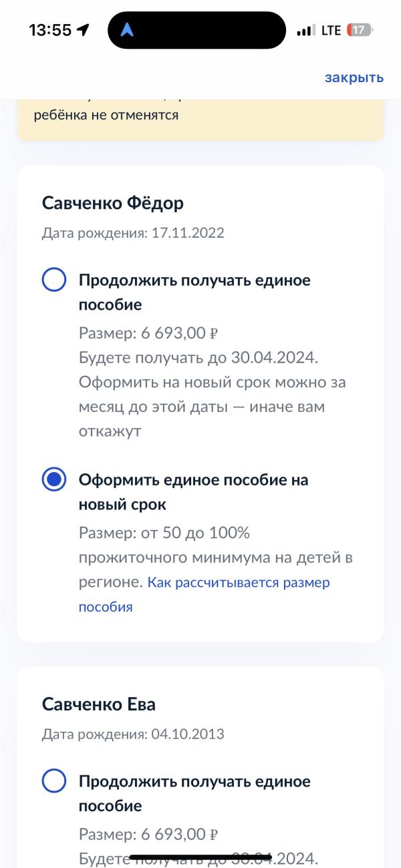Tap the Савченко Ева card heading
This screenshot has height=868, width=401.
coord(99,704)
